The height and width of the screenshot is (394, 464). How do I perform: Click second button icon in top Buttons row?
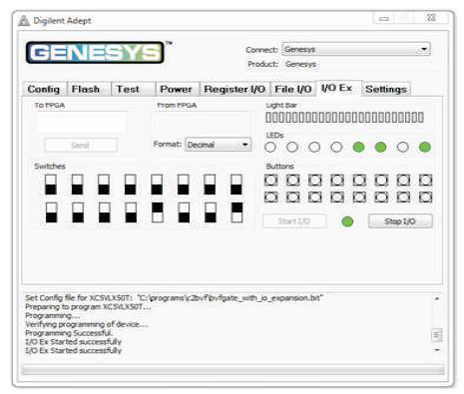pos(293,180)
